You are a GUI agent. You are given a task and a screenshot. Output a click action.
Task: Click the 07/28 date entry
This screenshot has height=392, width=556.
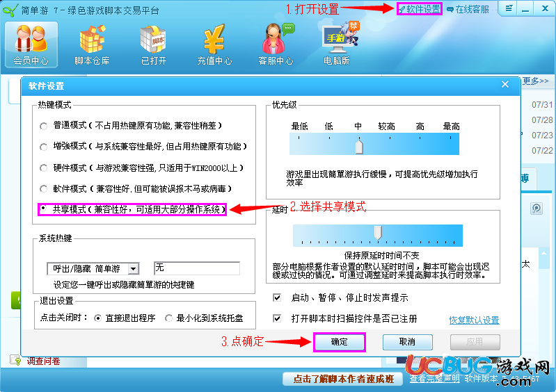click(x=542, y=120)
